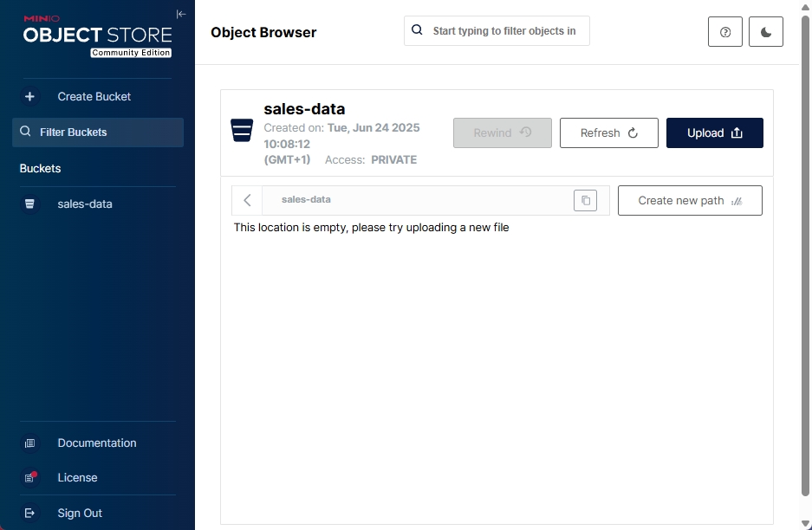Click the object filter search box
This screenshot has width=812, height=530.
[x=503, y=31]
